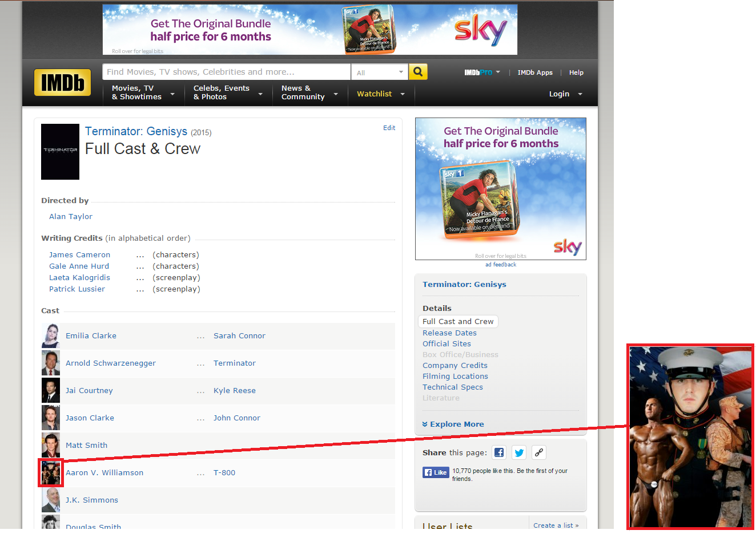This screenshot has width=756, height=534.
Task: Click the Facebook Like button
Action: 436,472
